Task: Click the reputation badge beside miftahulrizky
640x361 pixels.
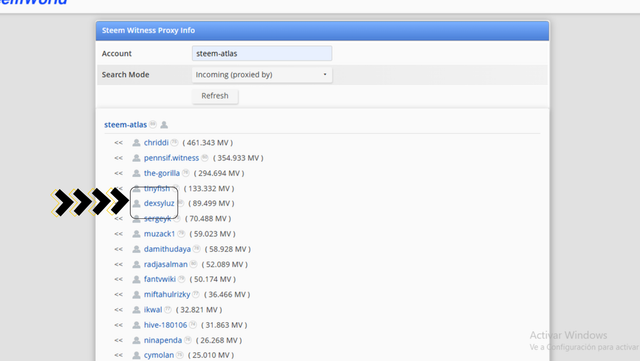Action: 196,294
